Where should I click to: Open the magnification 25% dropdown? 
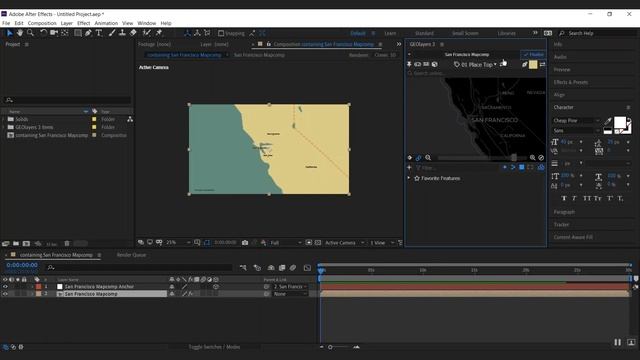tap(178, 243)
